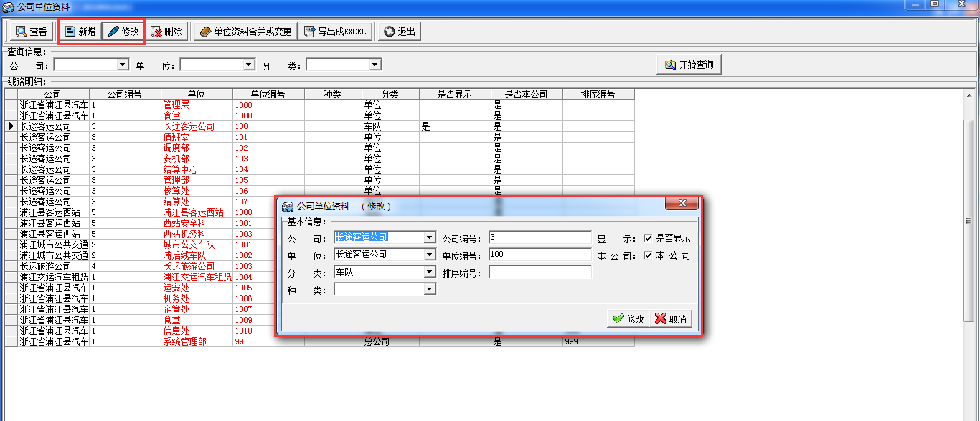The image size is (980, 421).
Task: Click the 修改 pencil button in the toolbar
Action: coord(123,32)
